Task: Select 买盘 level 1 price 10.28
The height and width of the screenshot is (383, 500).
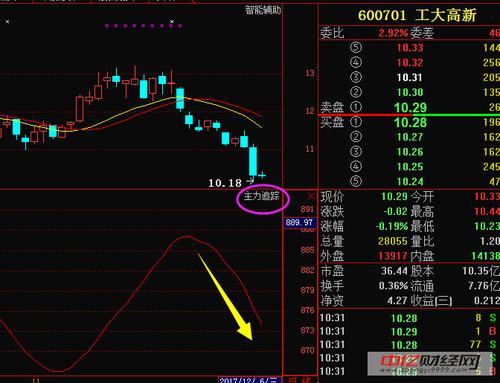Action: [x=410, y=122]
